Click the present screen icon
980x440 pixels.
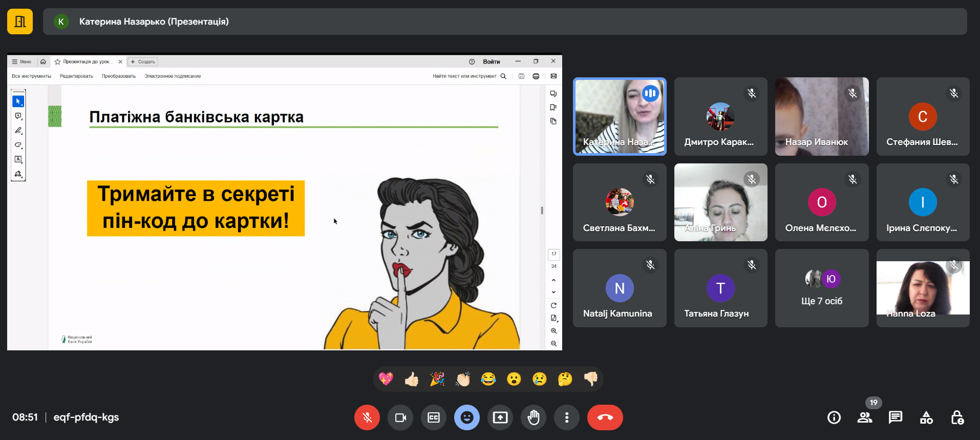pos(500,417)
